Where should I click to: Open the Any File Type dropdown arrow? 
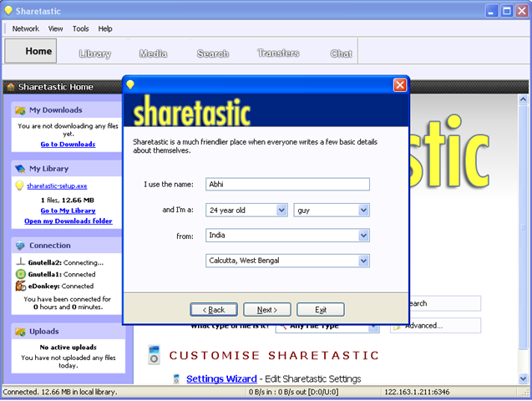click(x=374, y=327)
